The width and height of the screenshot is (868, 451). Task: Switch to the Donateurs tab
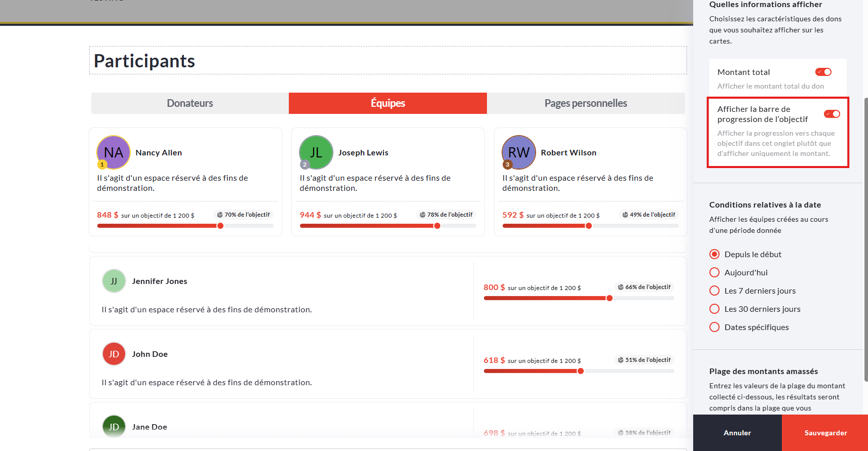point(190,103)
